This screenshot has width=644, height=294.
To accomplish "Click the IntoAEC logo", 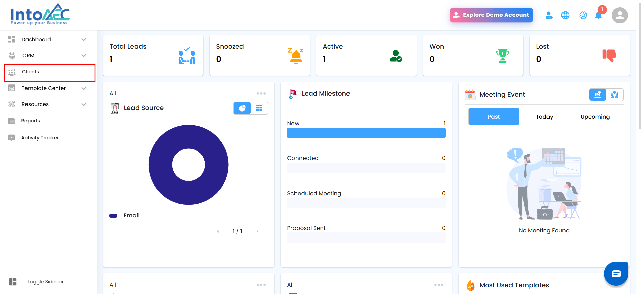I will (x=40, y=15).
